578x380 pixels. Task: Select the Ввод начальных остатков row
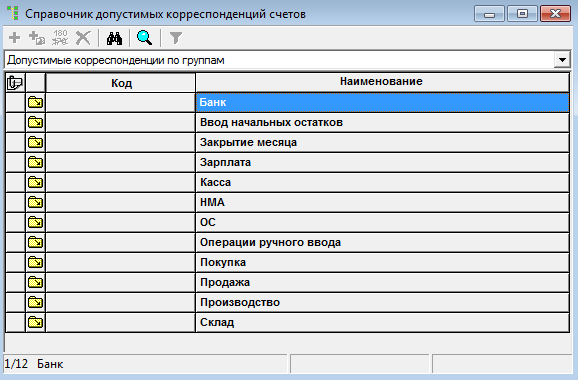[287, 122]
